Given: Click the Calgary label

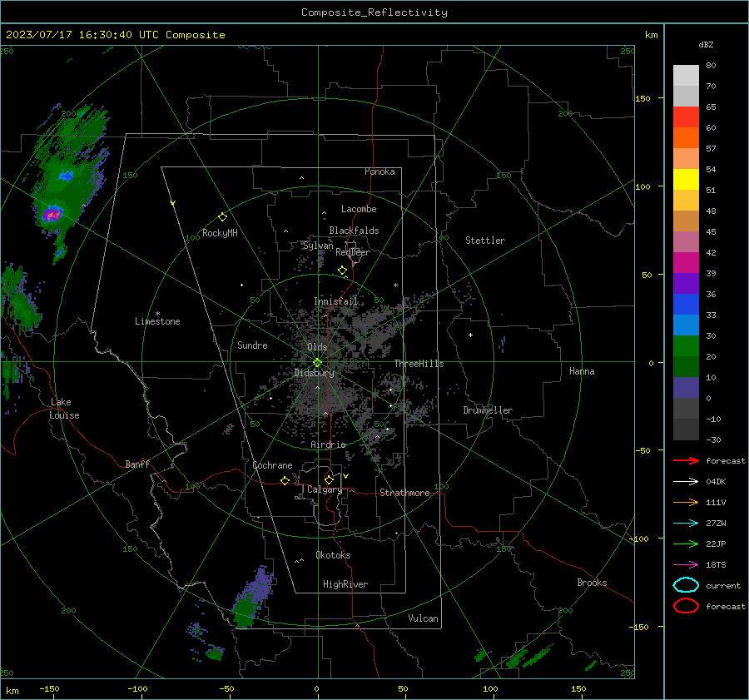Looking at the screenshot, I should click(325, 489).
